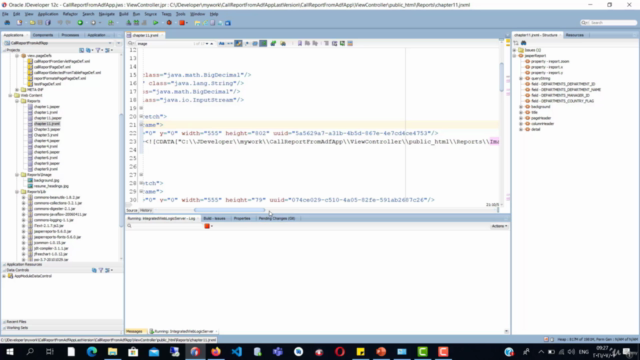Click the log panel search field
The image size is (640, 360).
[x=163, y=226]
